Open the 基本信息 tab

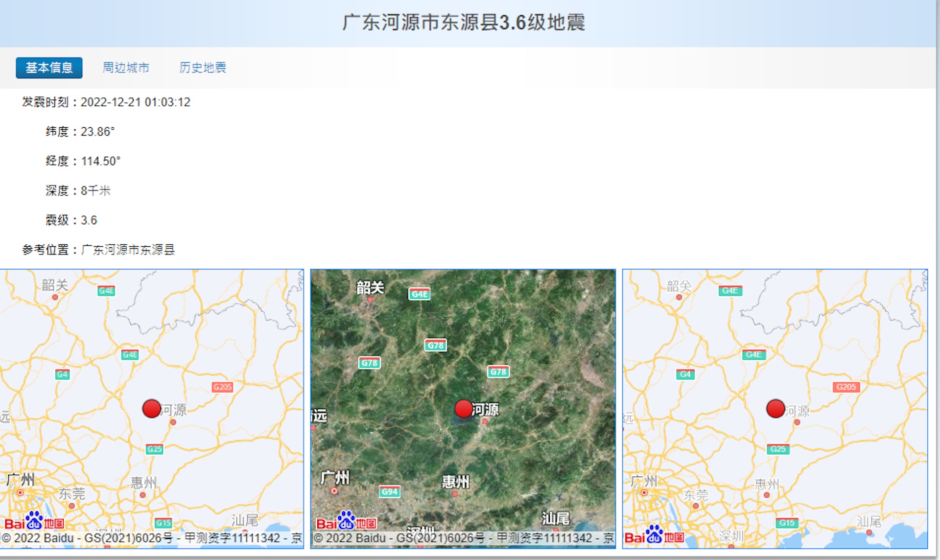pyautogui.click(x=49, y=68)
